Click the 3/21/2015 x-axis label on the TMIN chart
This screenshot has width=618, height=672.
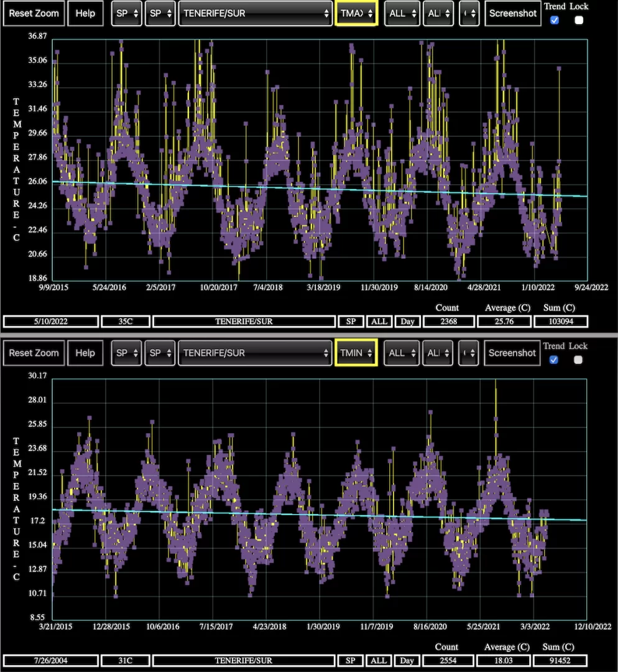pyautogui.click(x=56, y=627)
